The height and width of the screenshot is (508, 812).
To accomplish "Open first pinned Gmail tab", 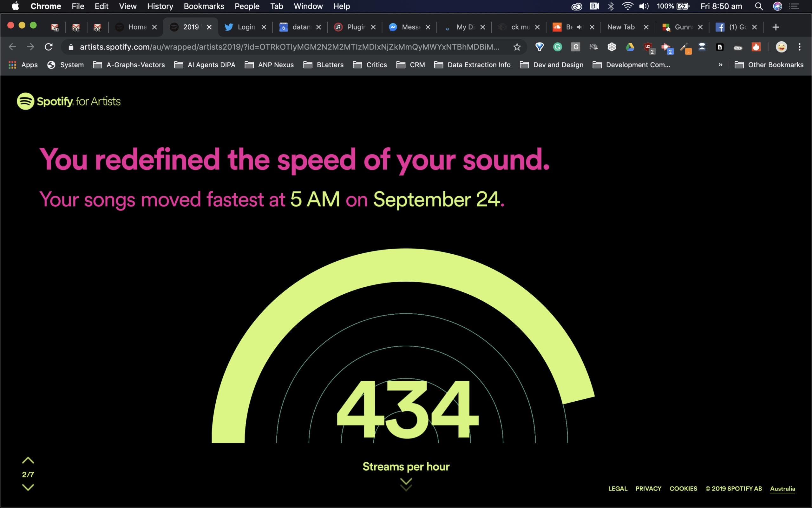I will (x=55, y=27).
